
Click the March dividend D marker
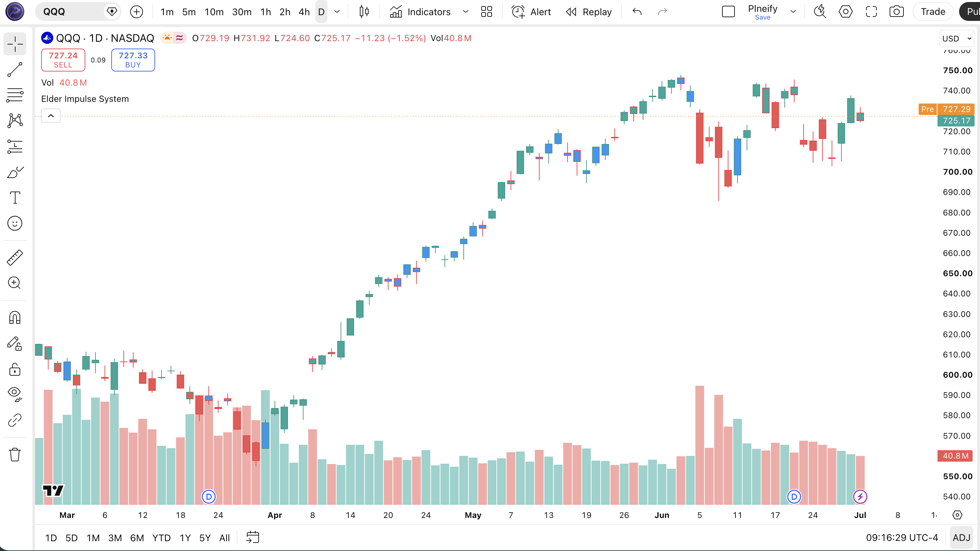[208, 497]
